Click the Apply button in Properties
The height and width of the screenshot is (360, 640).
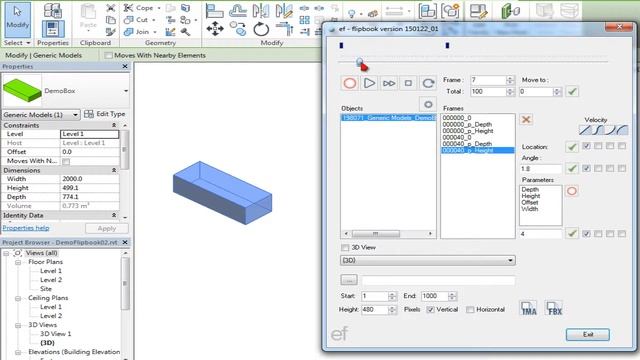coord(107,229)
